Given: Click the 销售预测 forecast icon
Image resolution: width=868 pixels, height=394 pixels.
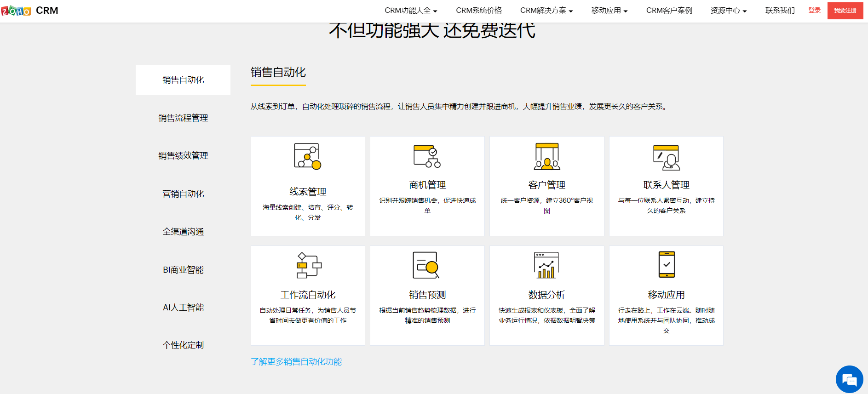Looking at the screenshot, I should point(426,265).
